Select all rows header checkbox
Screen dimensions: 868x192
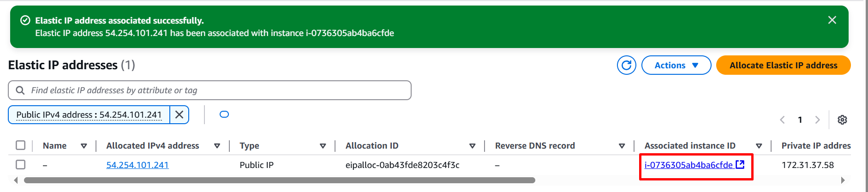pyautogui.click(x=20, y=145)
